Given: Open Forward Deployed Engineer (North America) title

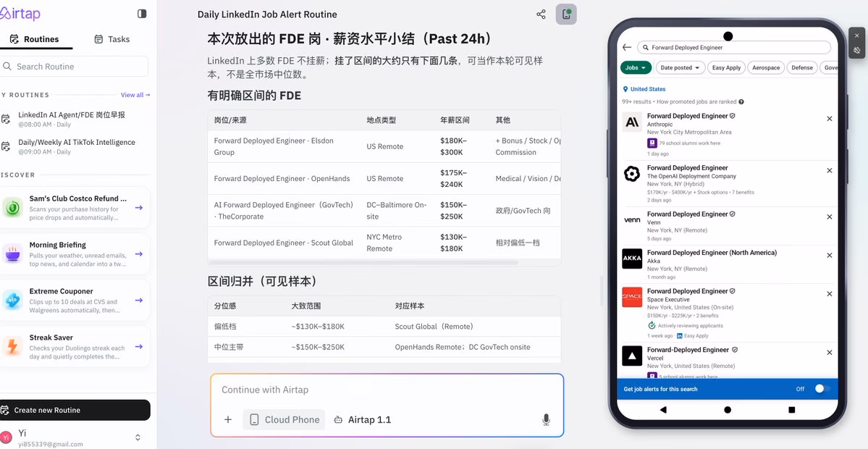Looking at the screenshot, I should pos(712,253).
